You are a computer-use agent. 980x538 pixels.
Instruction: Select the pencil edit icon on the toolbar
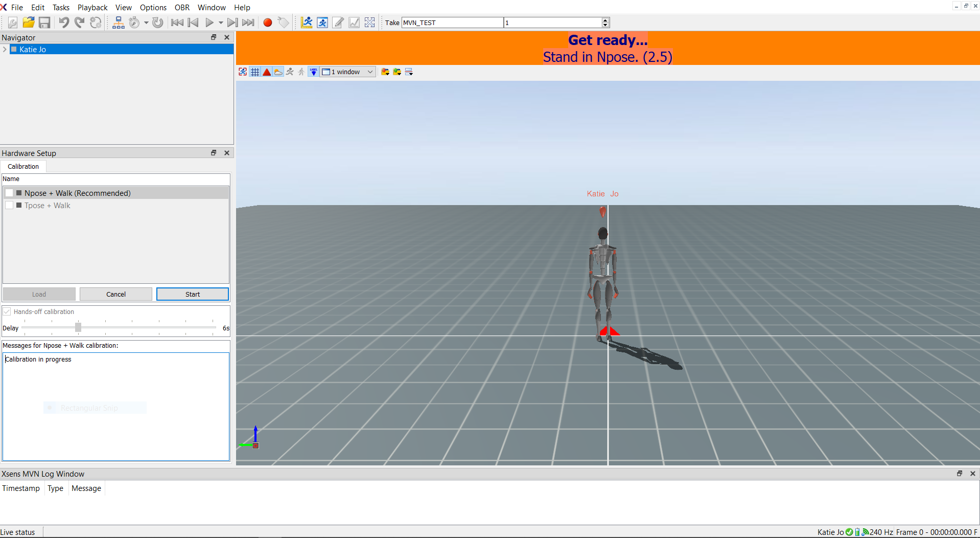click(x=338, y=23)
